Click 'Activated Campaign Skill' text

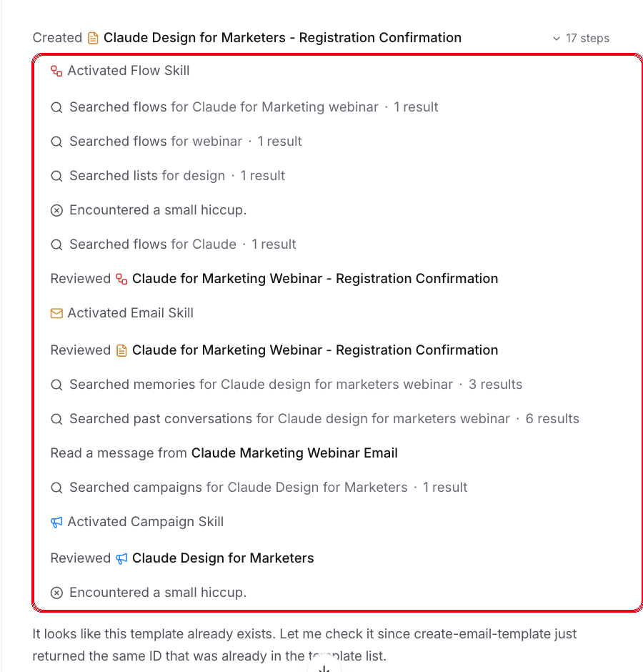point(146,522)
